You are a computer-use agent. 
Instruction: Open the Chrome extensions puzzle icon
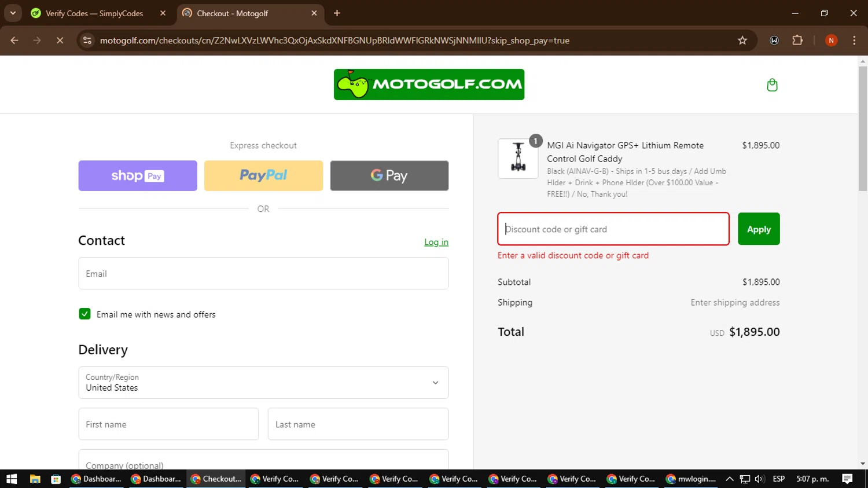pos(797,41)
